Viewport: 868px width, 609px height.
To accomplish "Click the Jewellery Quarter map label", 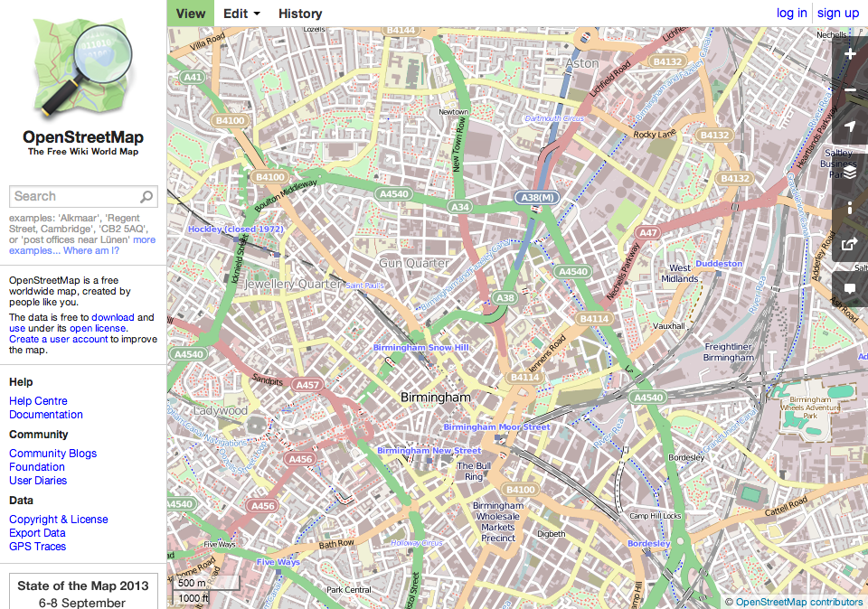I will click(x=293, y=285).
